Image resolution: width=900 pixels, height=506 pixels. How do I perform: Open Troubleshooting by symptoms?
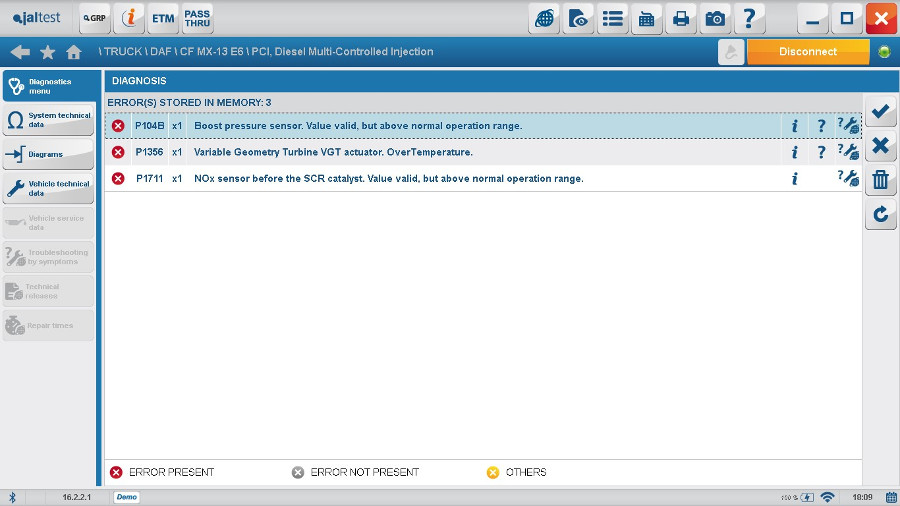(48, 257)
